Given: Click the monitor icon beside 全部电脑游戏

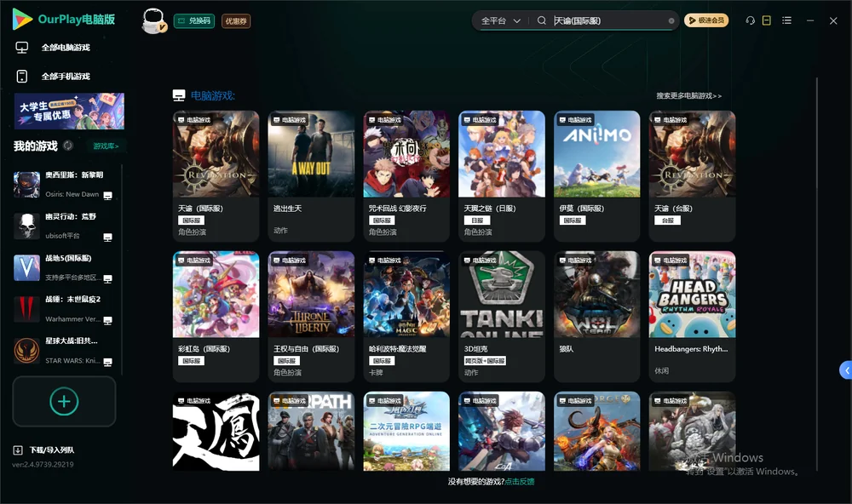Looking at the screenshot, I should 22,48.
